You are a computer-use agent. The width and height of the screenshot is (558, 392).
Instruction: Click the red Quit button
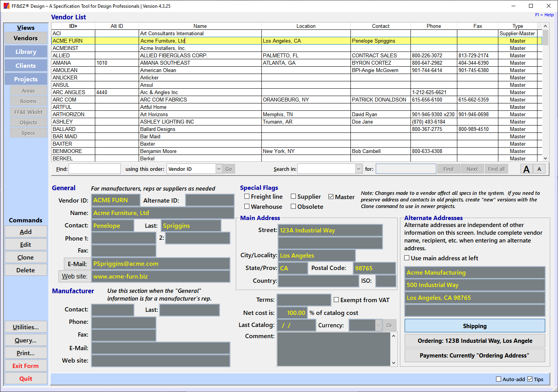click(26, 378)
